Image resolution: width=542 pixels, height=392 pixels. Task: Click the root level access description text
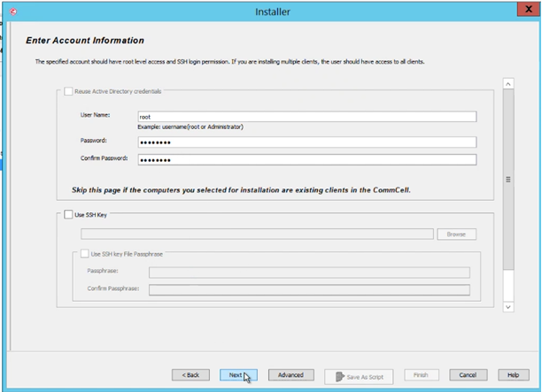pyautogui.click(x=229, y=62)
